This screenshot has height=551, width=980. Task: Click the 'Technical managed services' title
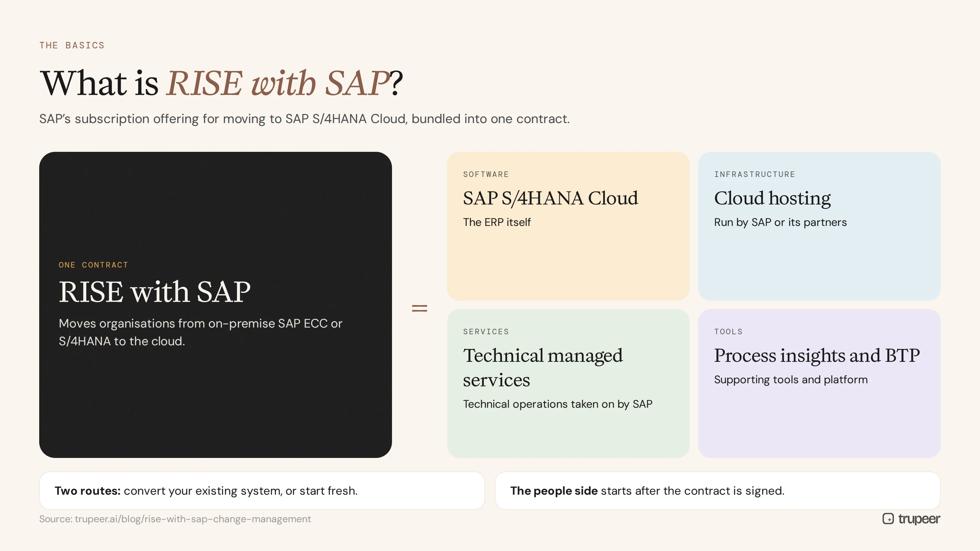coord(543,367)
